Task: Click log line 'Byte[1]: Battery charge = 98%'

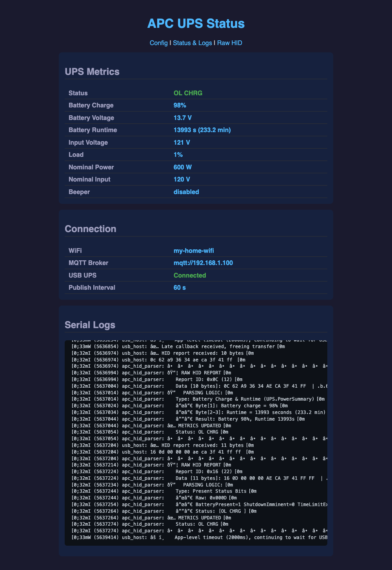Action: tap(180, 406)
